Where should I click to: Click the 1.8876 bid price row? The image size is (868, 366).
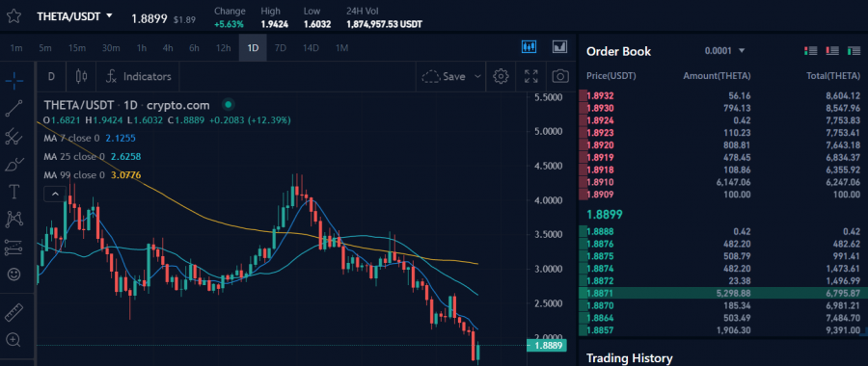click(723, 244)
